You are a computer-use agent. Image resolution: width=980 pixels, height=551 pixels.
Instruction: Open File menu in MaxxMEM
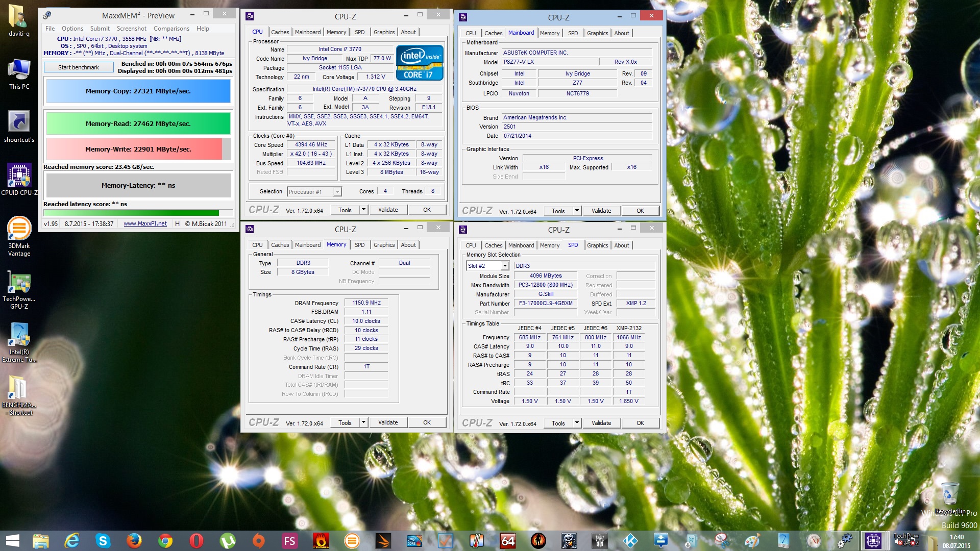[50, 29]
